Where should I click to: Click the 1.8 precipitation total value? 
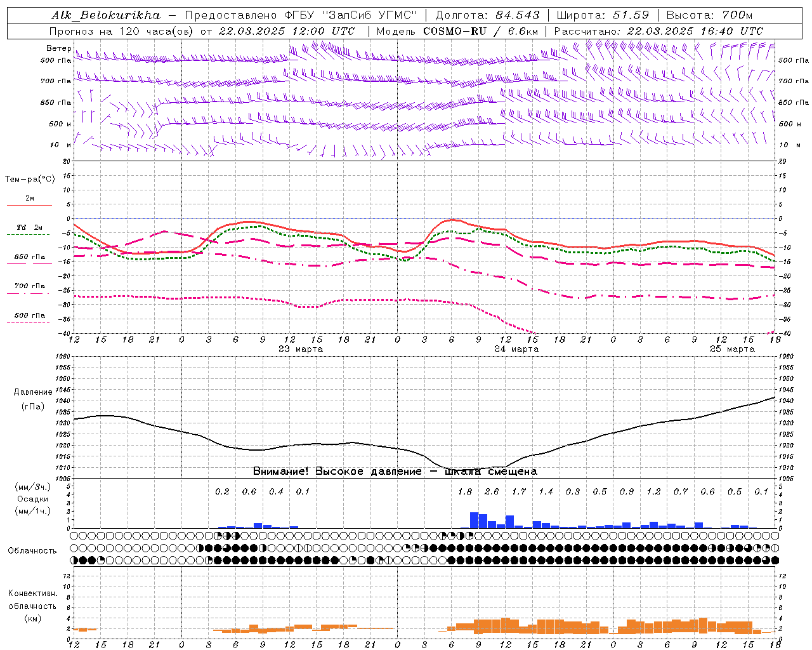(x=465, y=492)
